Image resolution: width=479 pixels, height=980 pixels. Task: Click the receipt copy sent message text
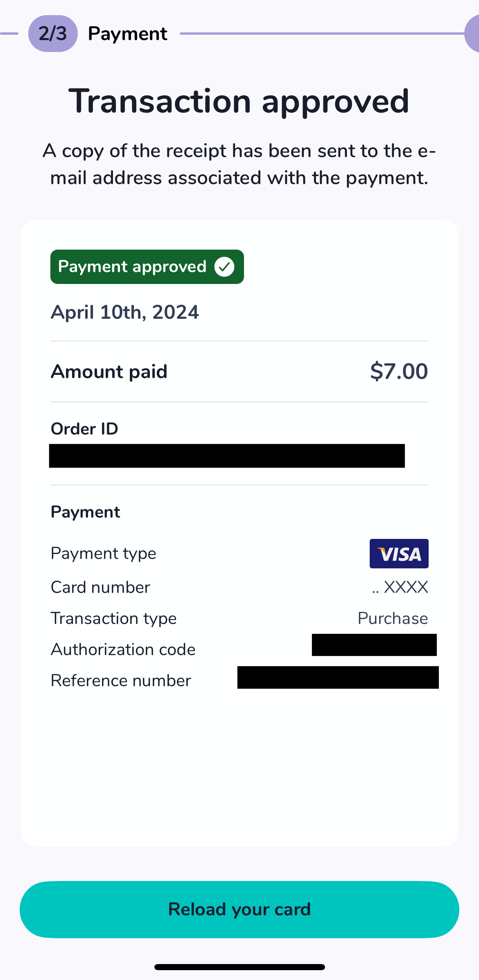[x=239, y=164]
